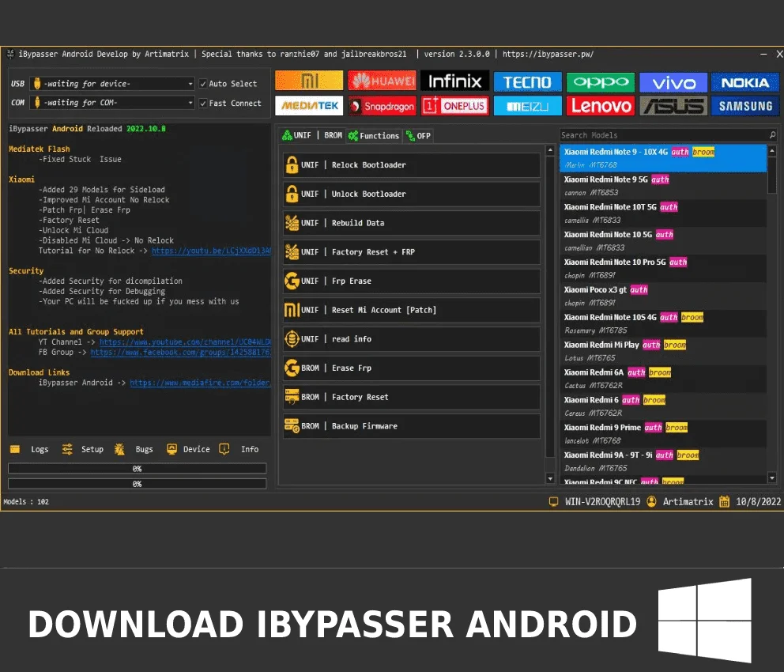The height and width of the screenshot is (672, 784).
Task: Select Xiaomi Redmi 6A
Action: [x=663, y=378]
